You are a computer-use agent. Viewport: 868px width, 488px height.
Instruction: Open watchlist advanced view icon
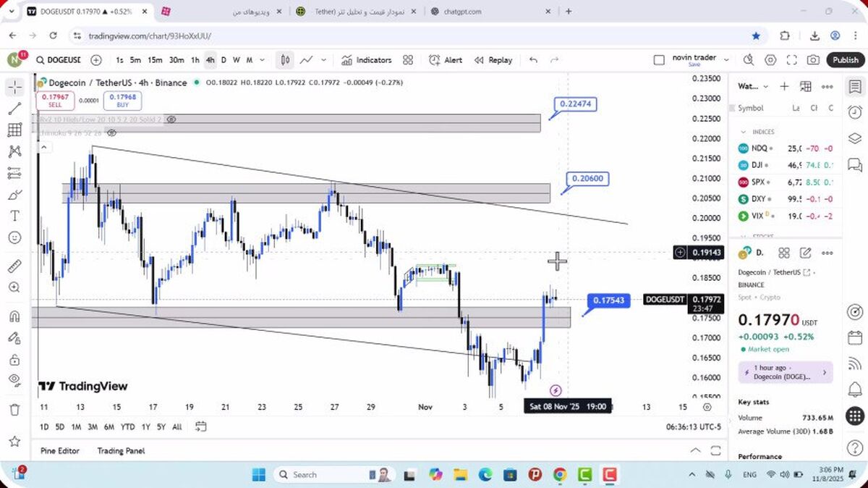pos(806,86)
